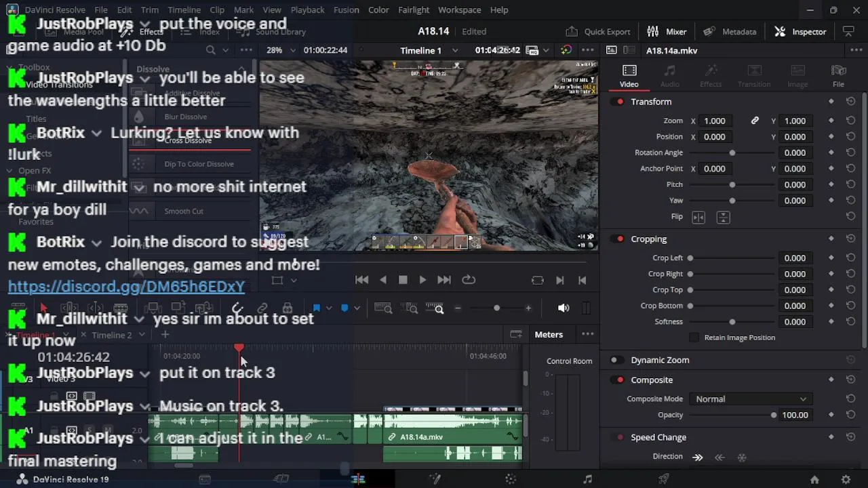Check Retain Image Position
Screen dimensions: 868x488
click(694, 338)
